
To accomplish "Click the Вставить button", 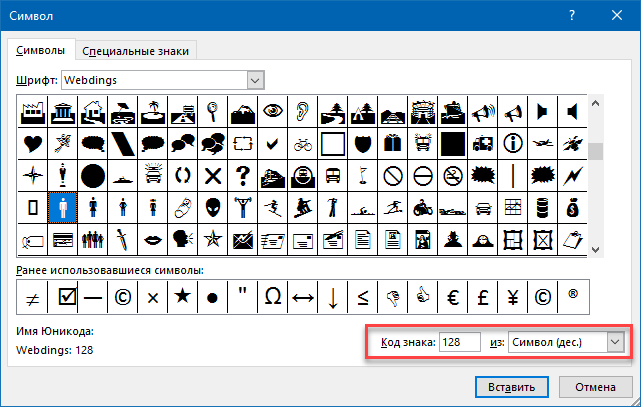I will (x=511, y=387).
